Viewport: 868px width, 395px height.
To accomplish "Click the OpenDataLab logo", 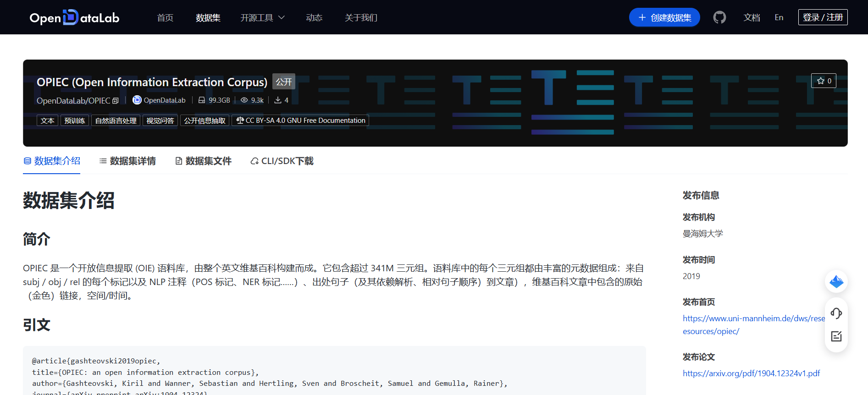I will coord(74,17).
